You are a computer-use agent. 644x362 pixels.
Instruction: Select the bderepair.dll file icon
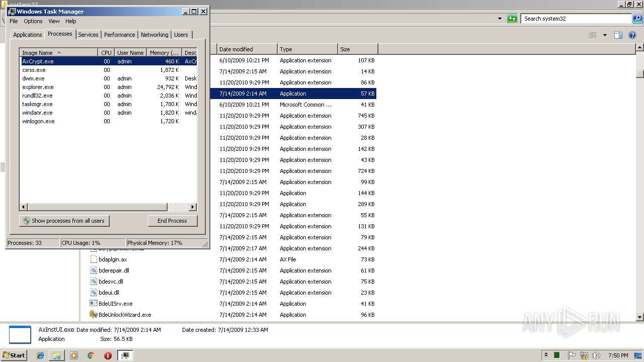(x=94, y=270)
